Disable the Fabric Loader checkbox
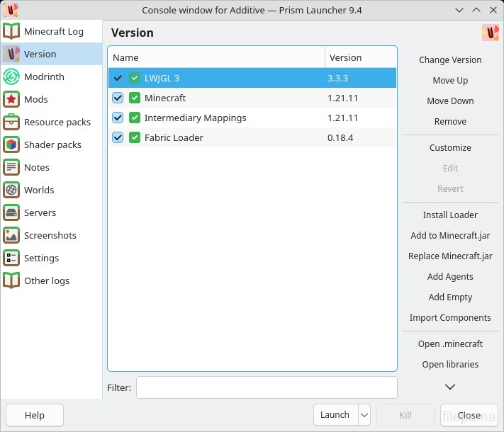Screen dimensions: 504x432 click(118, 137)
